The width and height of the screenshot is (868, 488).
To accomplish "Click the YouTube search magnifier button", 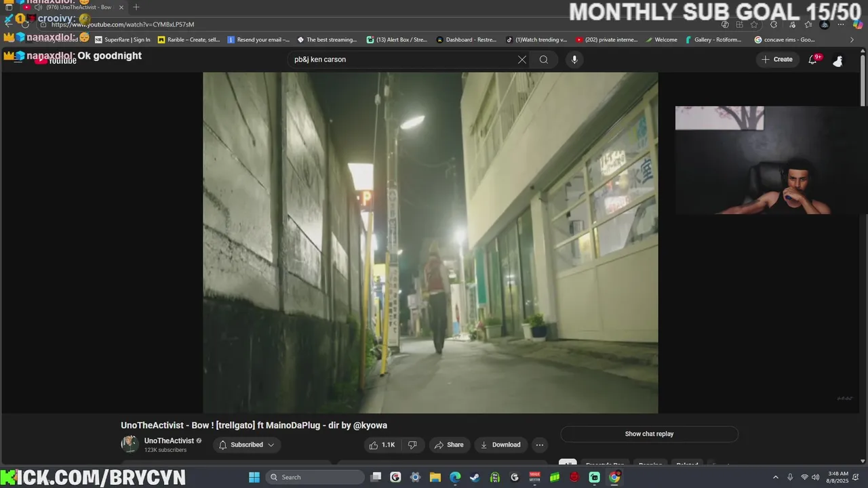I will (x=544, y=60).
